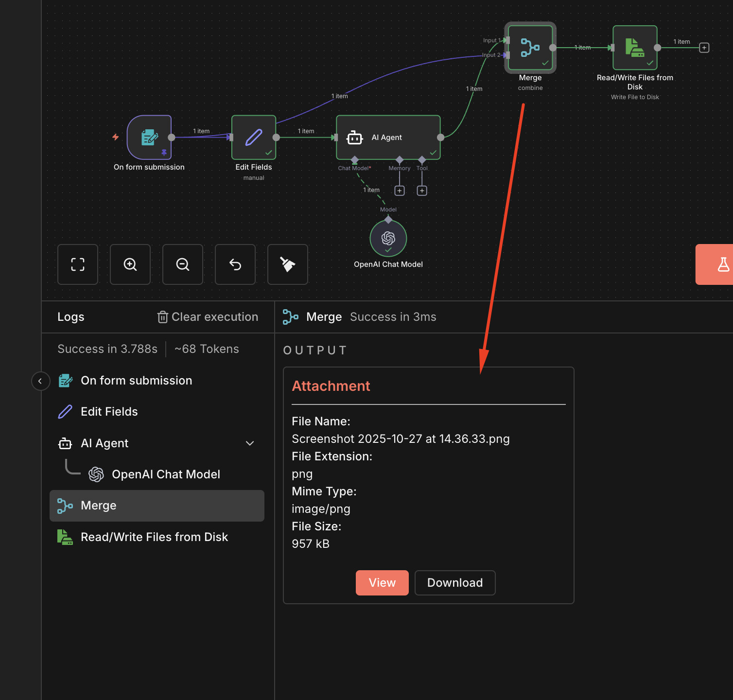Viewport: 733px width, 700px height.
Task: Add a Memory sub-node to AI Agent
Action: click(x=400, y=191)
